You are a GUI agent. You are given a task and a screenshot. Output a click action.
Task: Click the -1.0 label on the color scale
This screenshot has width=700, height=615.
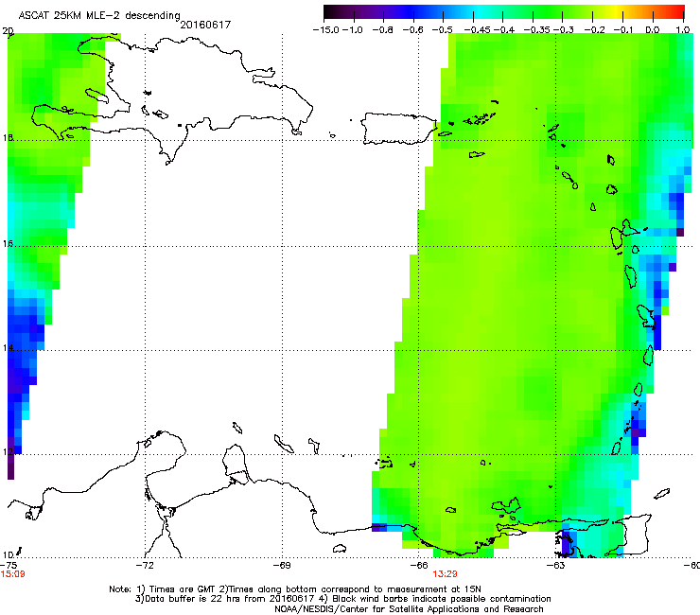click(353, 30)
